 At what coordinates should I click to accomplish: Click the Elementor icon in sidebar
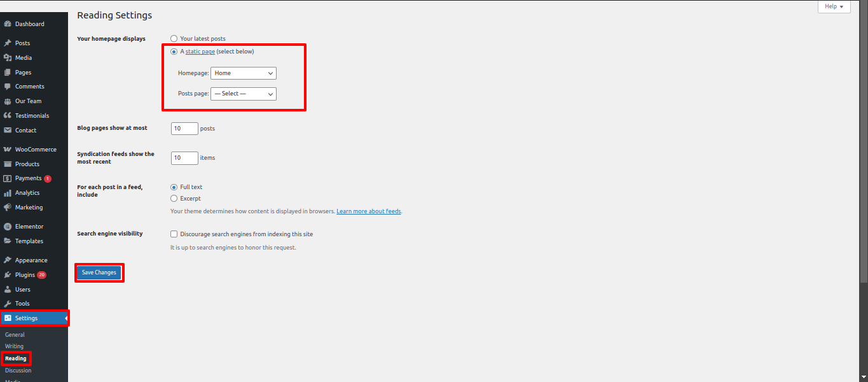8,227
